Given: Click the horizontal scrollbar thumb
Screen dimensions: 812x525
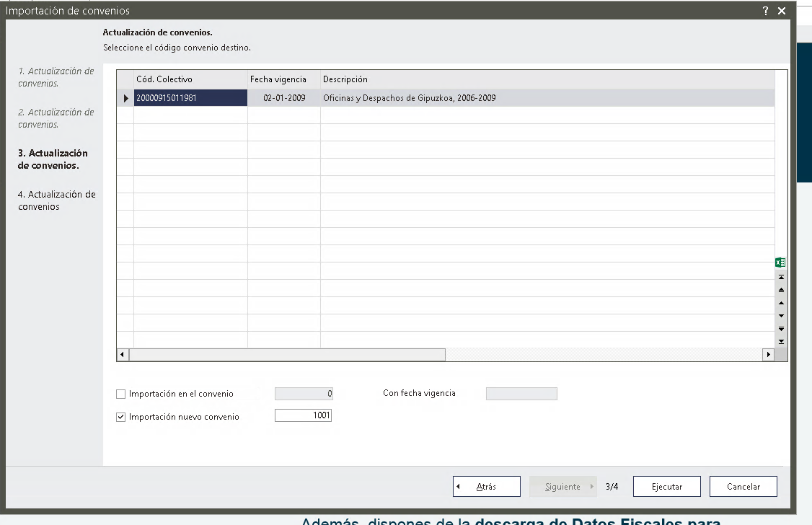Looking at the screenshot, I should (x=287, y=355).
